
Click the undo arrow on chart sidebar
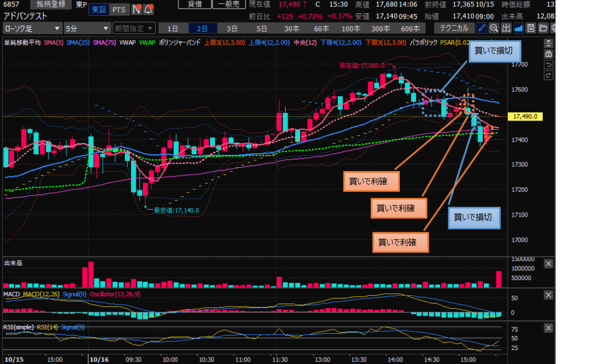click(548, 65)
